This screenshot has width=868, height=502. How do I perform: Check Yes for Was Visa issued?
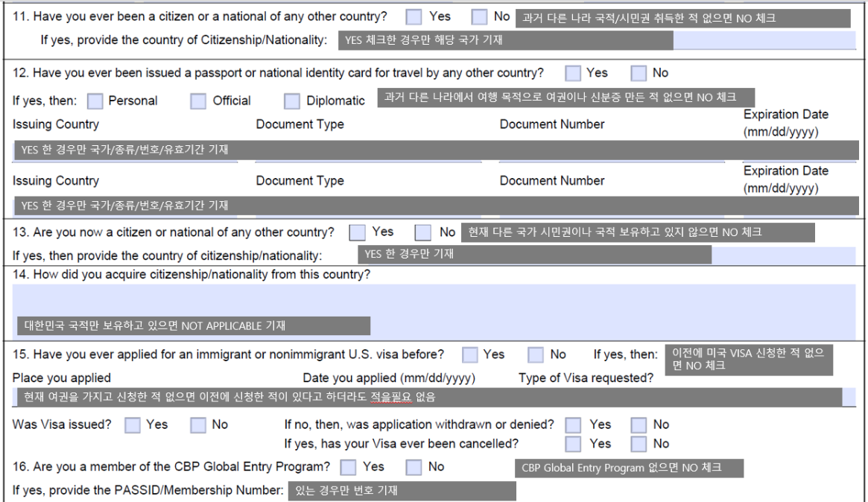(x=133, y=425)
